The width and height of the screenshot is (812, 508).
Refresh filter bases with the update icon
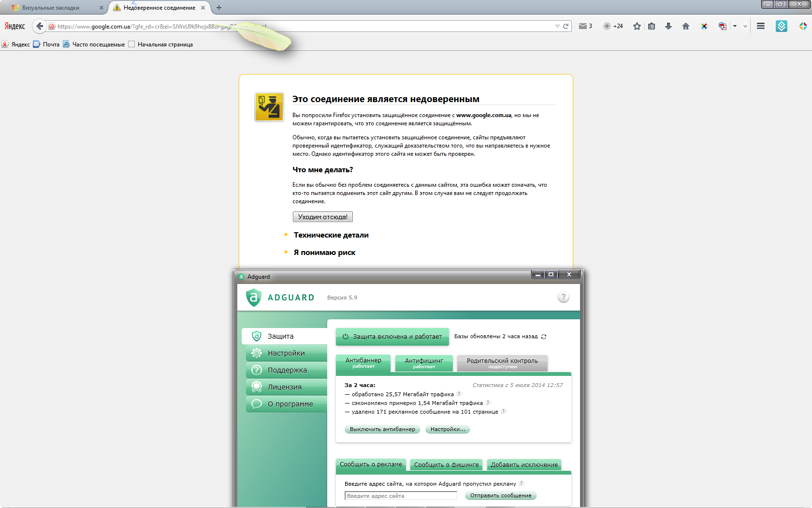point(544,337)
